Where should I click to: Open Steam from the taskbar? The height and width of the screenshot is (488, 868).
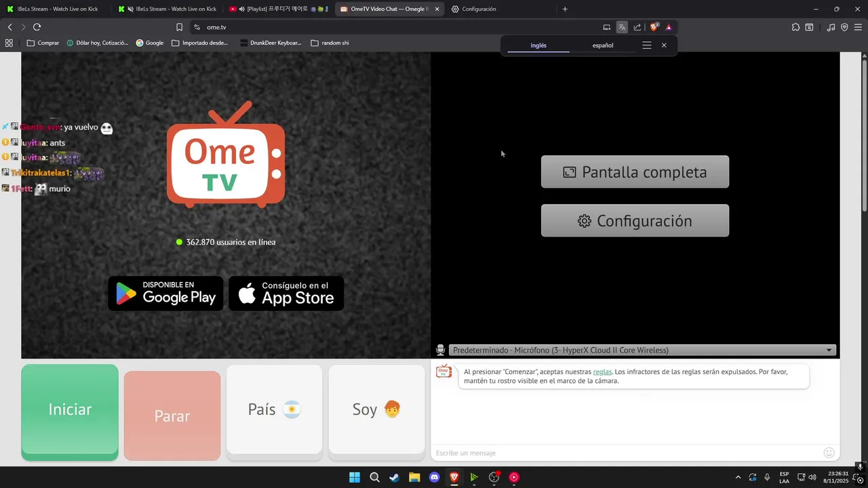[394, 477]
